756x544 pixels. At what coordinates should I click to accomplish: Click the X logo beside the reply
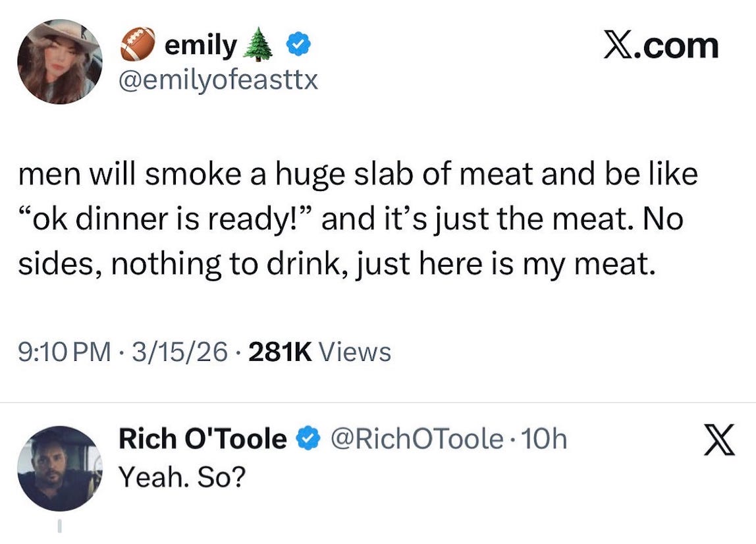coord(719,441)
